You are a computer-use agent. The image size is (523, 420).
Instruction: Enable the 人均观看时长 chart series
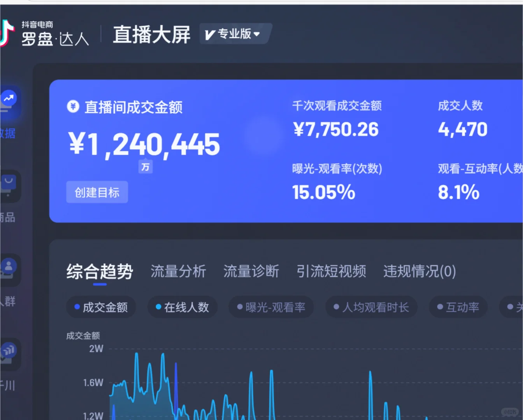(372, 307)
